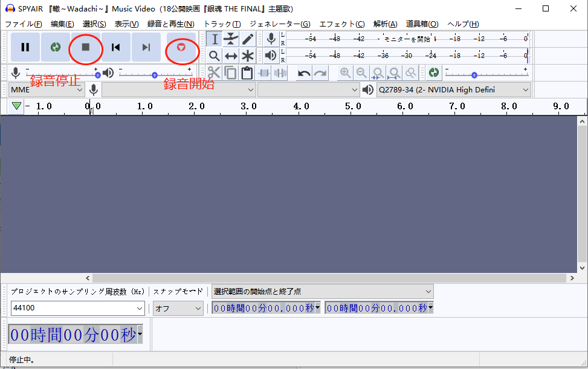
Task: Stop recording with the Stop button
Action: (x=86, y=47)
